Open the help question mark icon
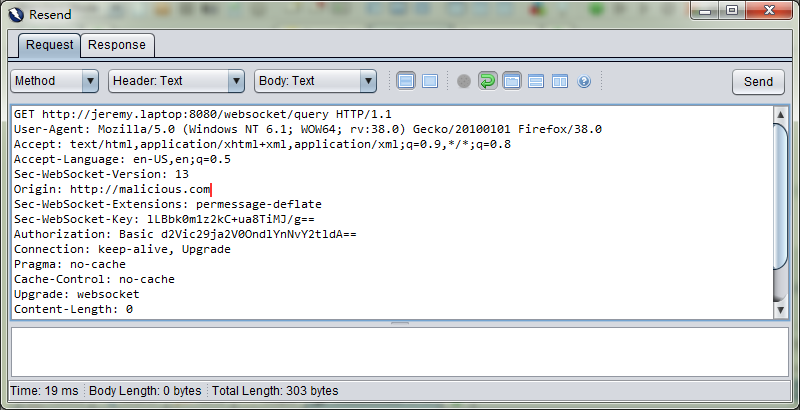The height and width of the screenshot is (410, 800). coord(584,81)
